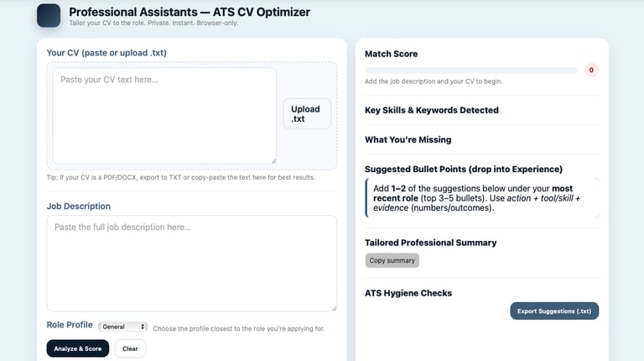
Task: Click the Copy summary button
Action: coord(392,260)
